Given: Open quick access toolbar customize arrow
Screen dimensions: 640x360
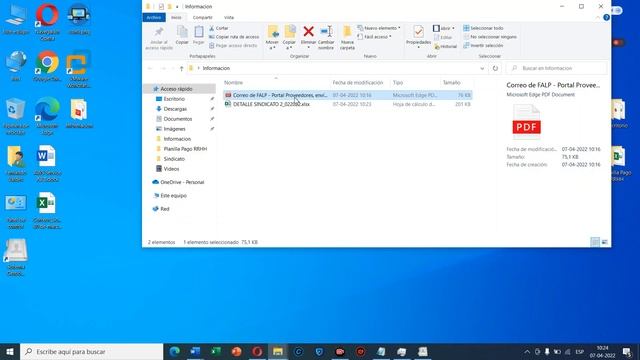Looking at the screenshot, I should 177,7.
